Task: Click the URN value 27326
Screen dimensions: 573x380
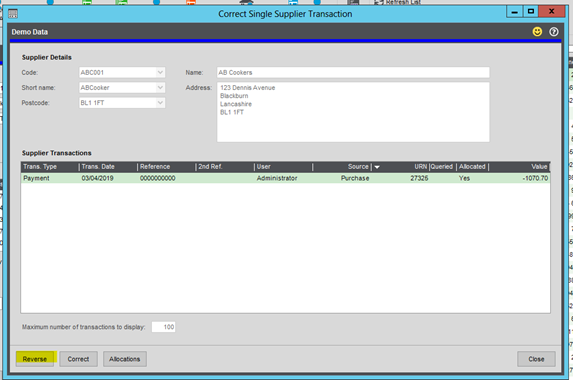Action: pos(419,178)
